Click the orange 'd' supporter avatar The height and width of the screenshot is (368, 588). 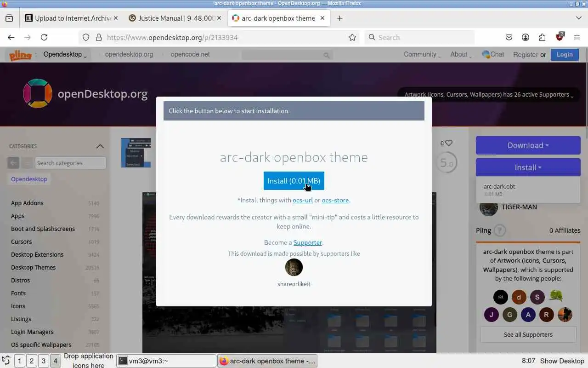click(x=519, y=297)
